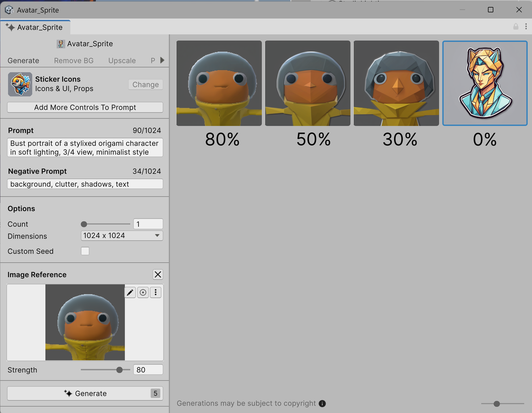Switch to the Upscale tab
Image resolution: width=532 pixels, height=413 pixels.
pos(122,61)
